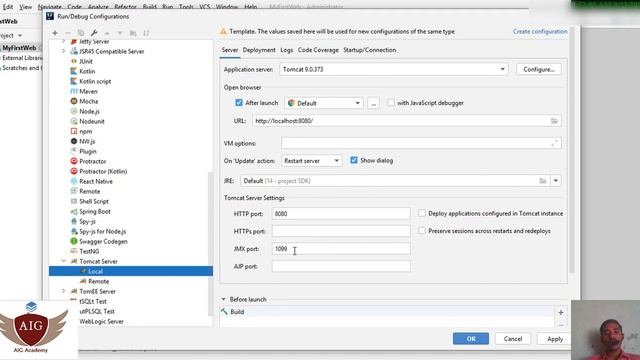Click the move-to-folder toolbar icon
The height and width of the screenshot is (360, 640).
coord(133,33)
